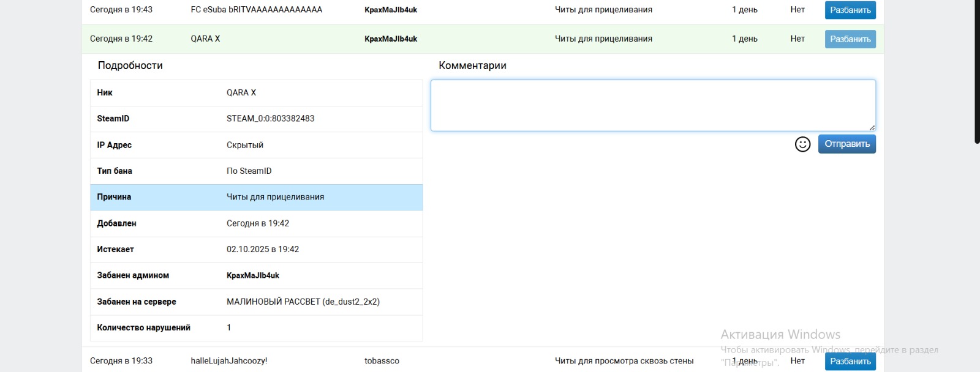The width and height of the screenshot is (980, 372).
Task: Focus the Комментарии text area
Action: click(x=652, y=105)
